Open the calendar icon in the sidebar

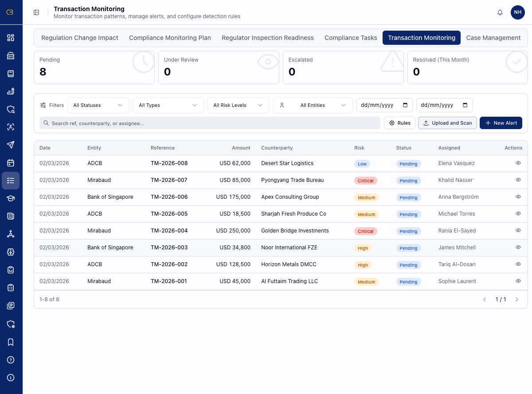[11, 162]
